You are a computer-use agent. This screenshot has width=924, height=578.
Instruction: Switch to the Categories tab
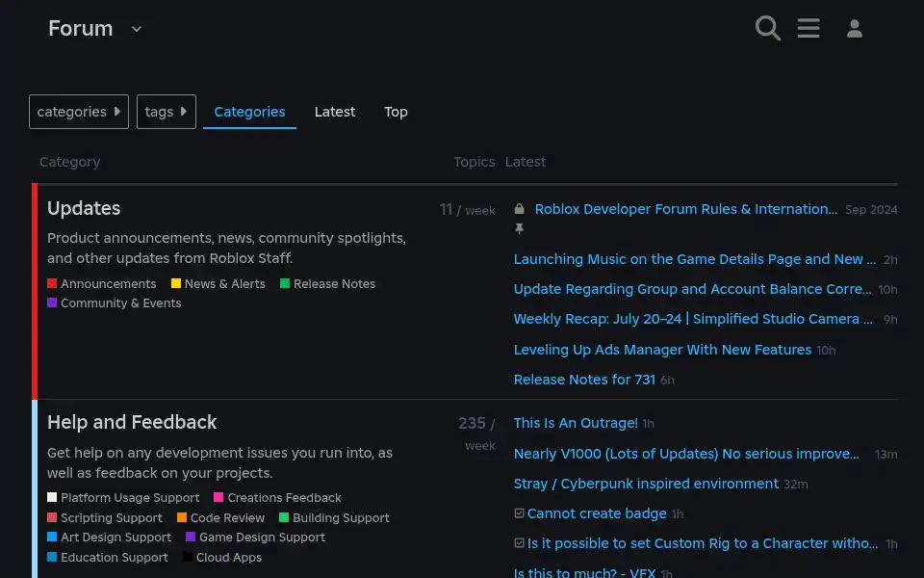tap(249, 112)
